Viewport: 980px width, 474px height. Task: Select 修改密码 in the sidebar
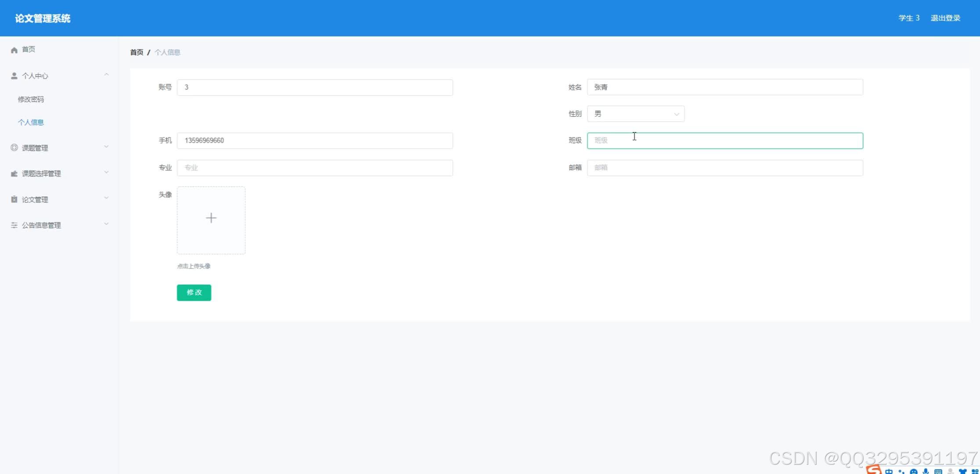coord(31,100)
